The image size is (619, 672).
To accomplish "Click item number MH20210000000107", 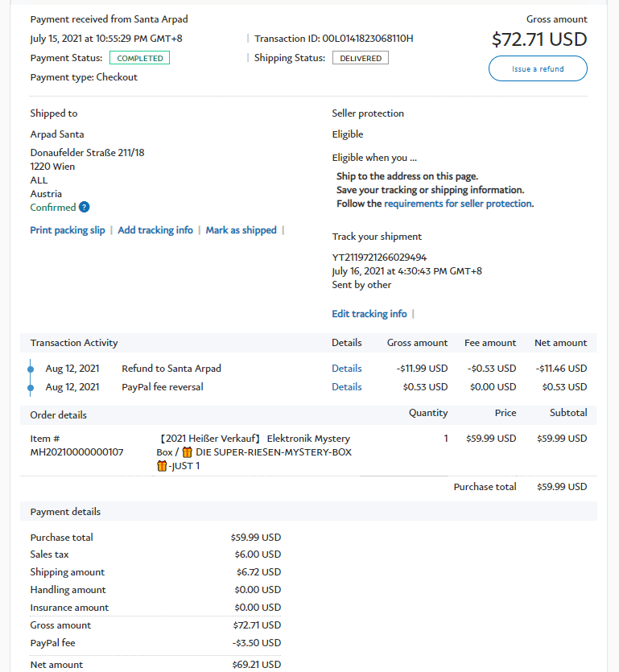I will (x=77, y=452).
